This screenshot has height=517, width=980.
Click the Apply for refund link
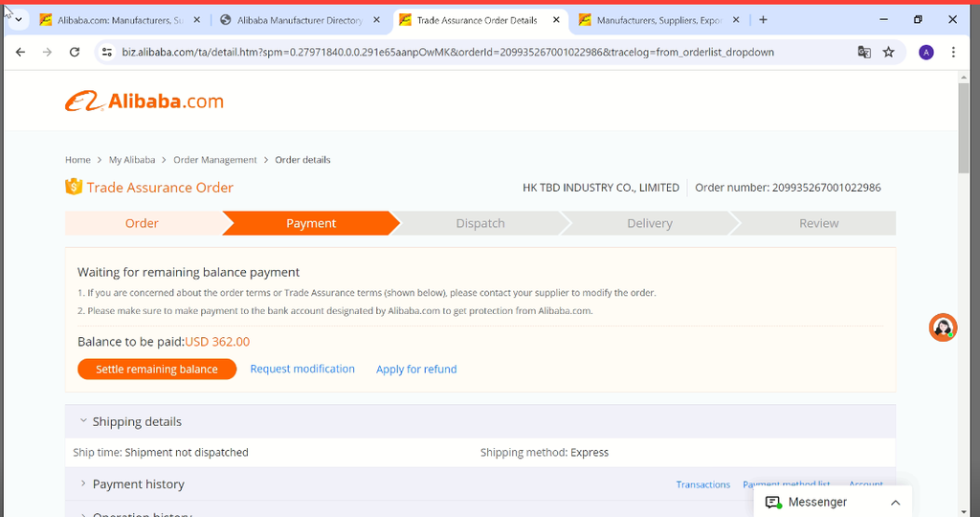(416, 370)
